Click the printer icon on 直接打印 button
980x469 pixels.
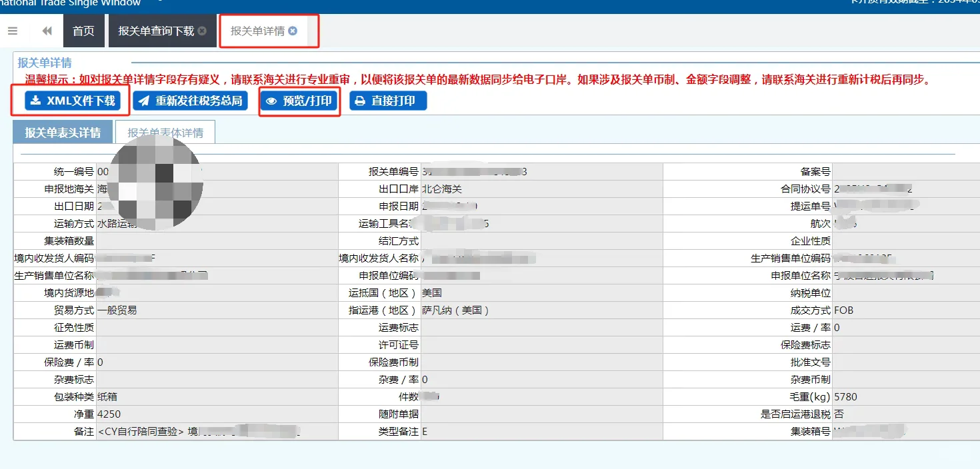[359, 101]
